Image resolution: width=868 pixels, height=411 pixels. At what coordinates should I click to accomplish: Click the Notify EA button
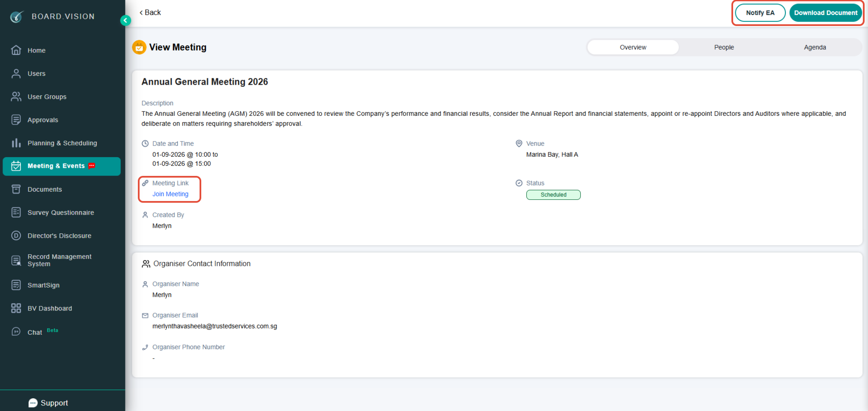coord(760,13)
